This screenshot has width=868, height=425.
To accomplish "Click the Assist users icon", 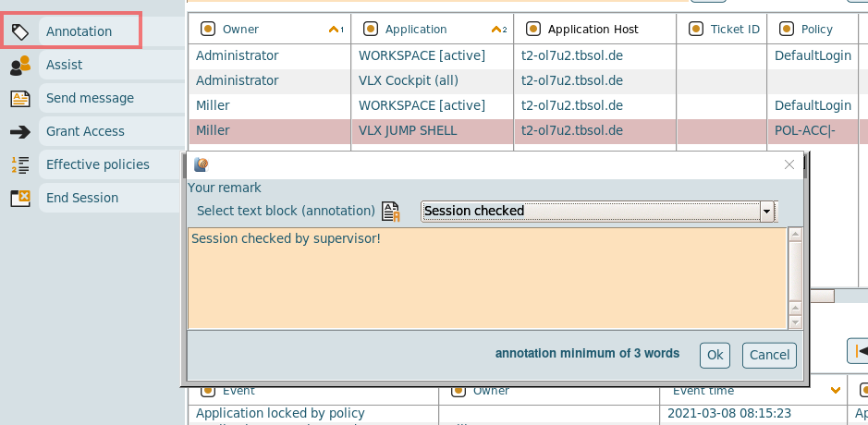I will [x=19, y=66].
